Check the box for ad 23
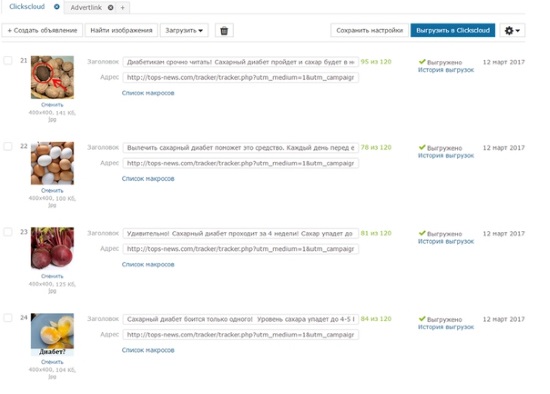Viewport: 550px width, 394px height. 8,232
